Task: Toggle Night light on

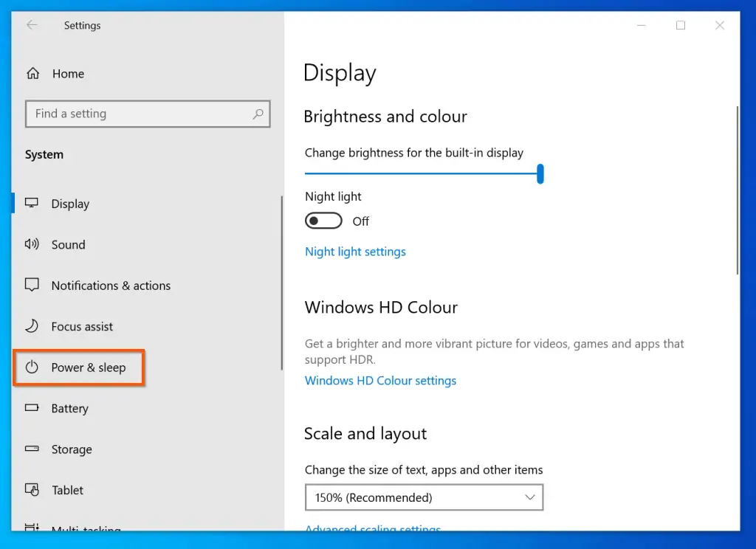Action: [x=323, y=221]
